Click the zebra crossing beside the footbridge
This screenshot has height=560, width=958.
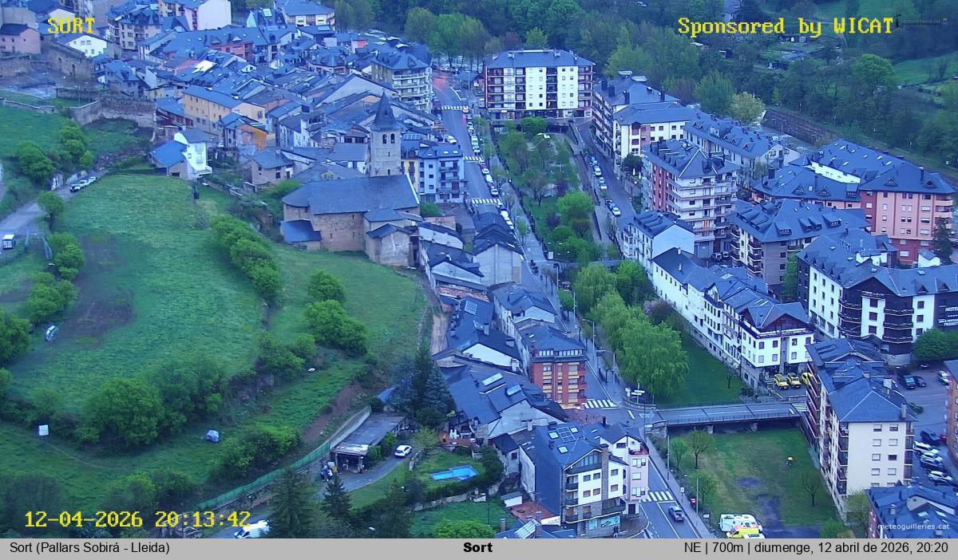[x=599, y=404]
